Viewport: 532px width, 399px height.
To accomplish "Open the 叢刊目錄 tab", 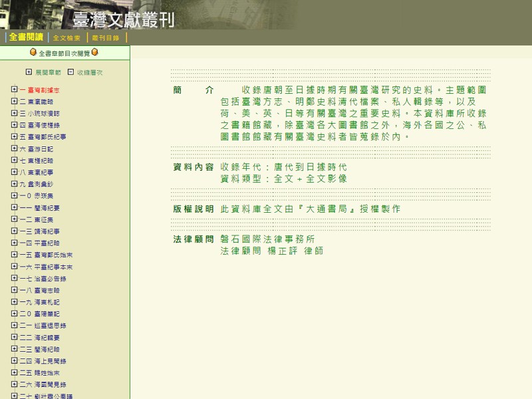I will point(106,38).
